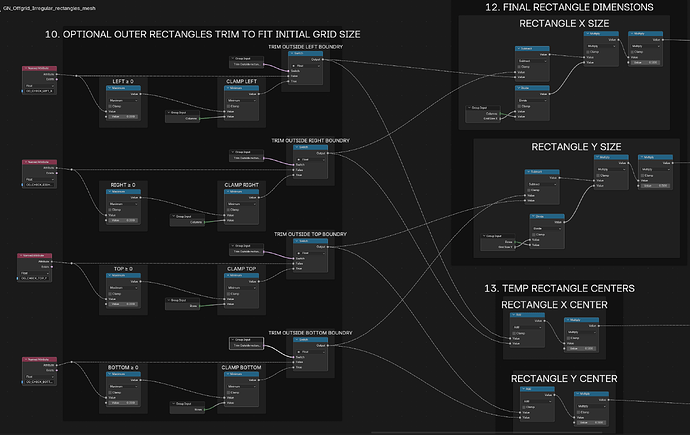Image resolution: width=690 pixels, height=435 pixels.
Task: Select Named Attribute node GG_CHECK_RIGH header
Action: point(39,162)
